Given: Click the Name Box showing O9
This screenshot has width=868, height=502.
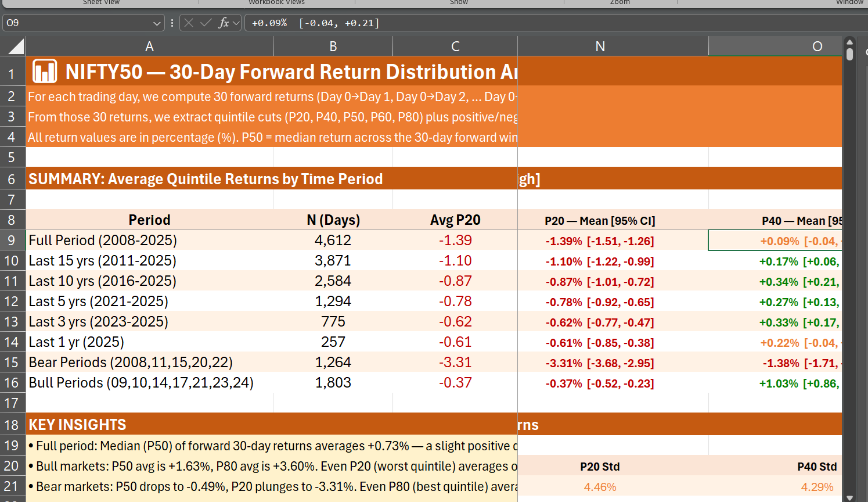Looking at the screenshot, I should coord(75,23).
